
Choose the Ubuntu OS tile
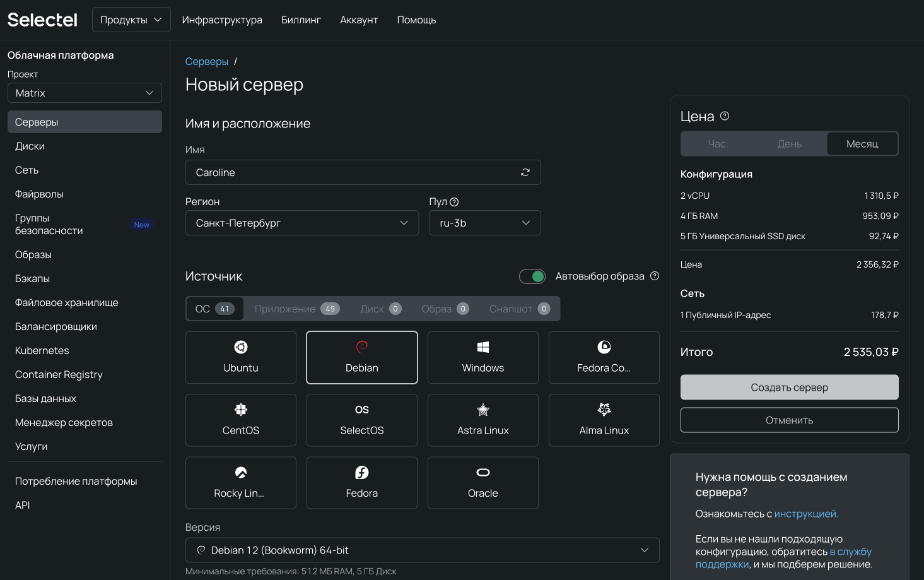click(x=241, y=357)
